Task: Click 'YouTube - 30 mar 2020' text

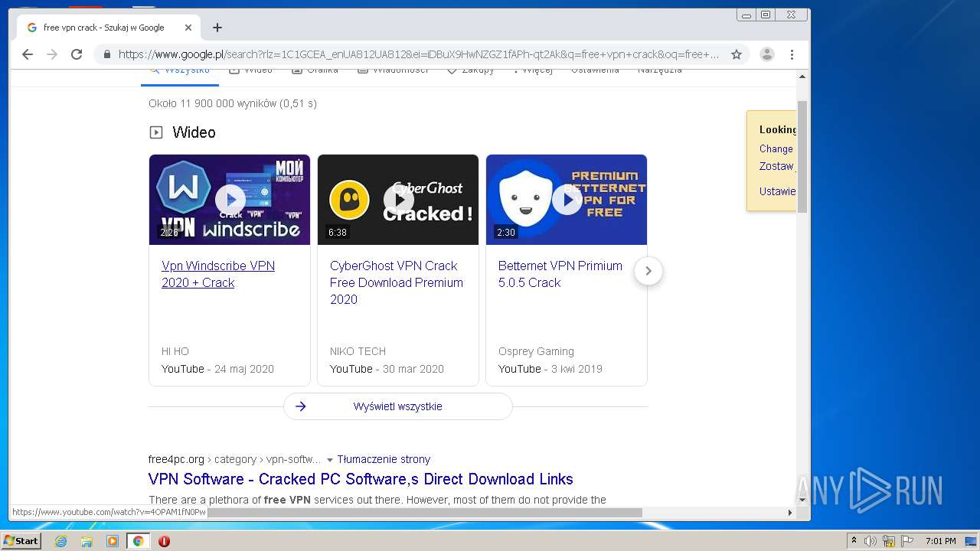Action: tap(387, 369)
